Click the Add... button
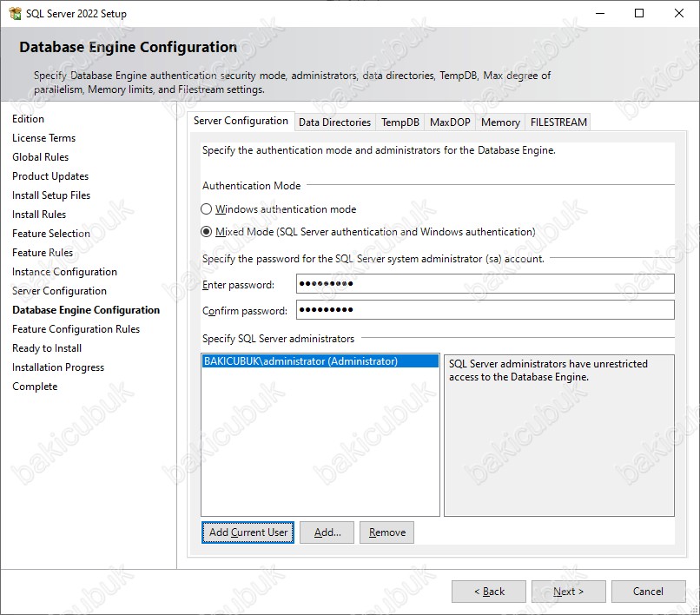The height and width of the screenshot is (615, 700). click(x=327, y=532)
